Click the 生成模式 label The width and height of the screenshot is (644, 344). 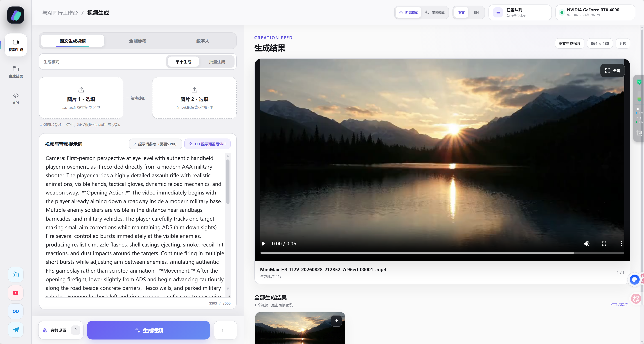point(51,62)
